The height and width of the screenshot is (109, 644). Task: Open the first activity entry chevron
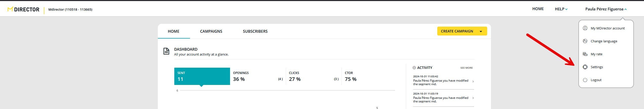tap(473, 82)
